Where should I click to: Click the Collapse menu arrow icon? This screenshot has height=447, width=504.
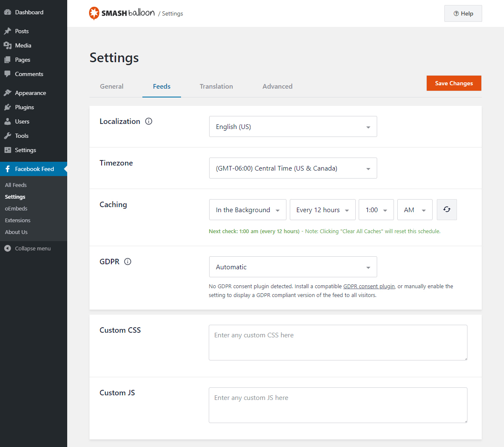point(8,248)
